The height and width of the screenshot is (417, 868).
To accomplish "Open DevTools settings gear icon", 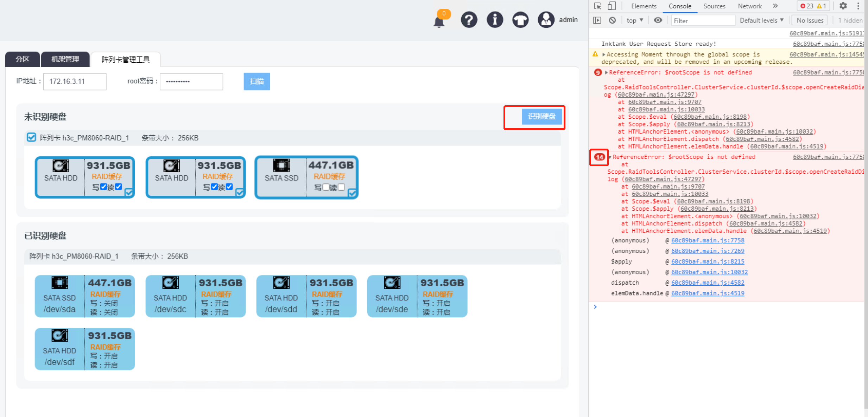I will [x=843, y=6].
